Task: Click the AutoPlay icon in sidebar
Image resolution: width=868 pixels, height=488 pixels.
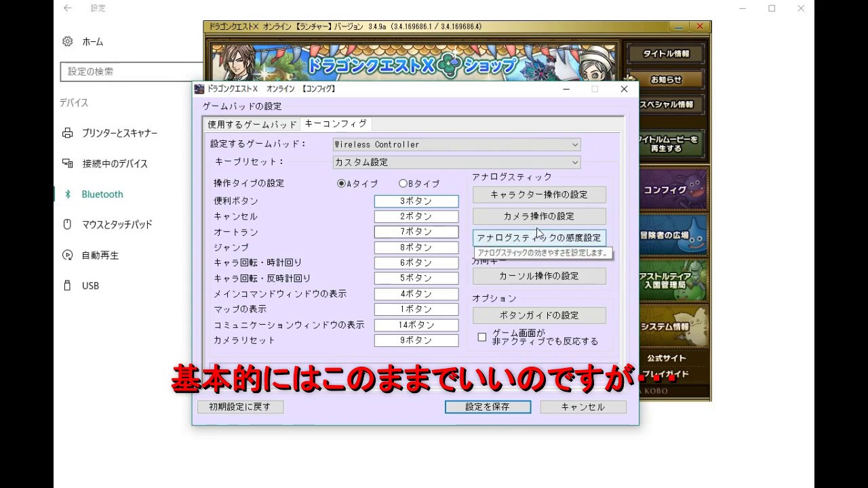Action: [x=68, y=256]
